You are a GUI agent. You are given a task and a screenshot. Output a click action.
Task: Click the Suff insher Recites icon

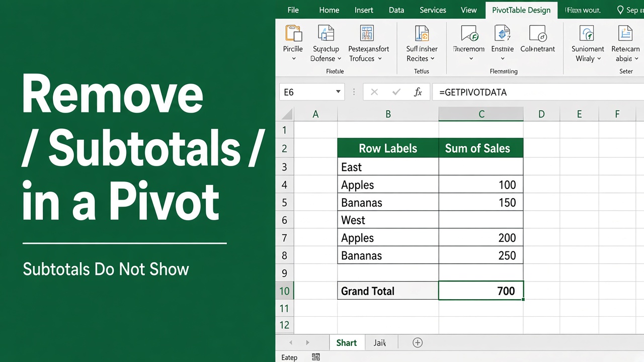422,33
